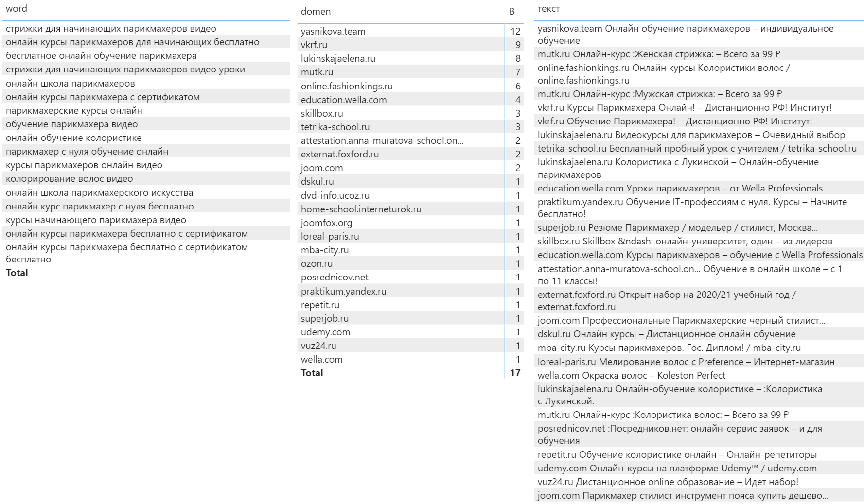Select ad text "mutk.ru Онлайн-курс :Женская стрижка"
Image resolution: width=864 pixels, height=504 pixels.
coord(658,54)
